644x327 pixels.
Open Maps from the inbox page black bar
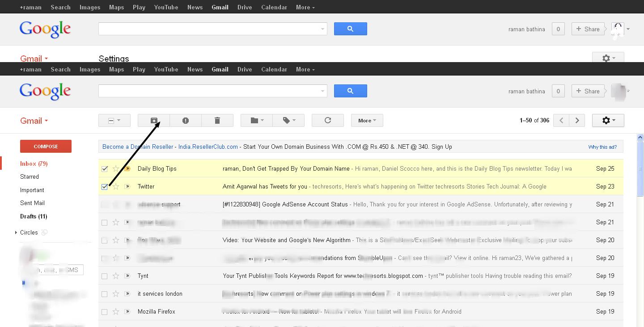(x=116, y=69)
